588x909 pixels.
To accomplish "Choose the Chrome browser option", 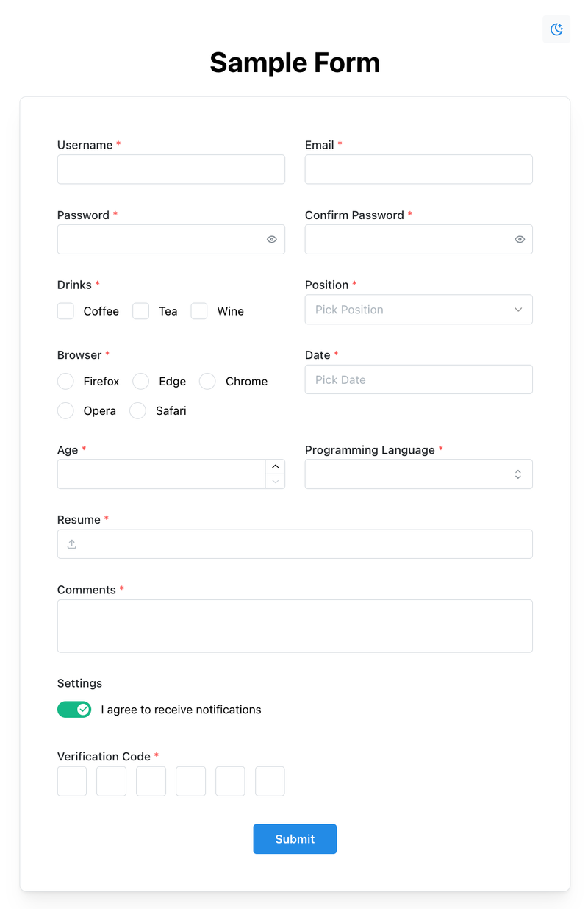I will [208, 381].
